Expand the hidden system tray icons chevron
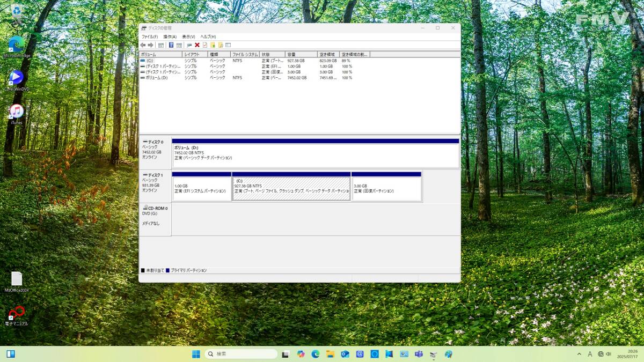The width and height of the screenshot is (644, 362). pyautogui.click(x=579, y=354)
